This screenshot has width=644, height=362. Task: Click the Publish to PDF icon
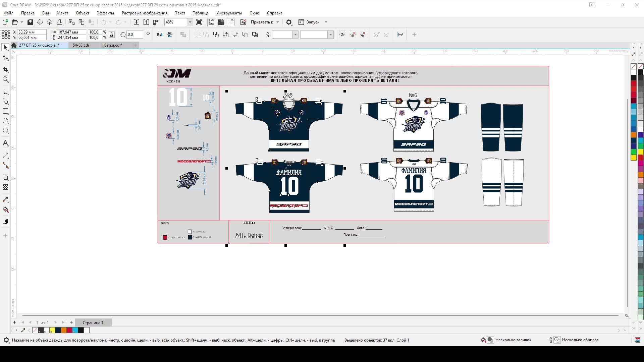pos(156,22)
